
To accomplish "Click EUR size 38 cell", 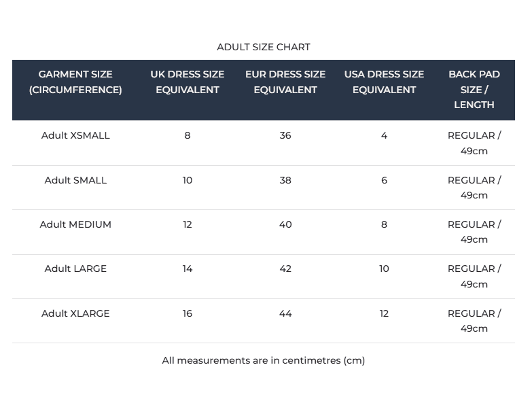I will pos(285,180).
